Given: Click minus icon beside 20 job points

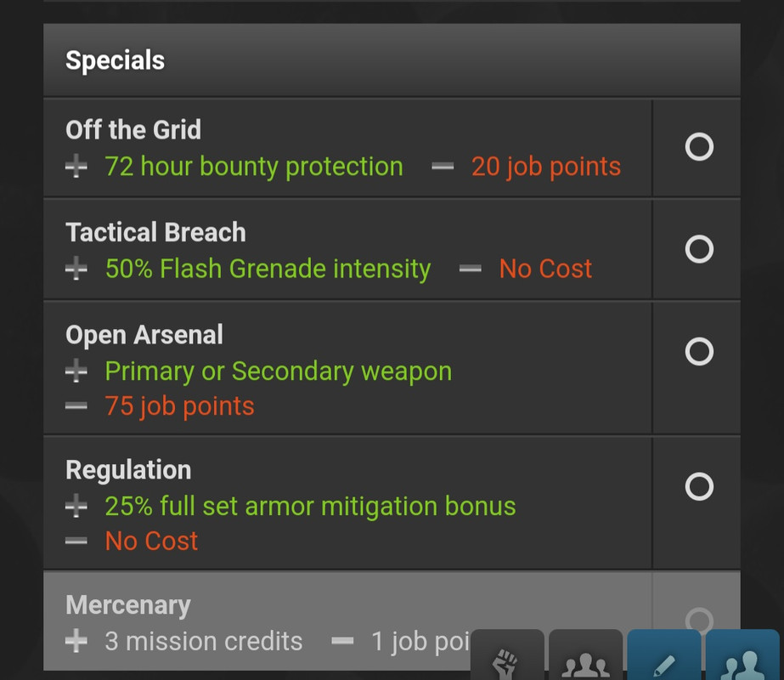Looking at the screenshot, I should click(443, 167).
